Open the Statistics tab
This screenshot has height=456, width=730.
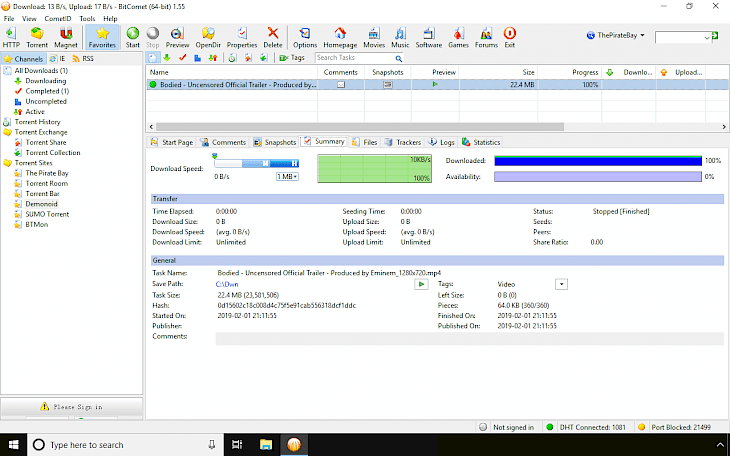tap(481, 143)
